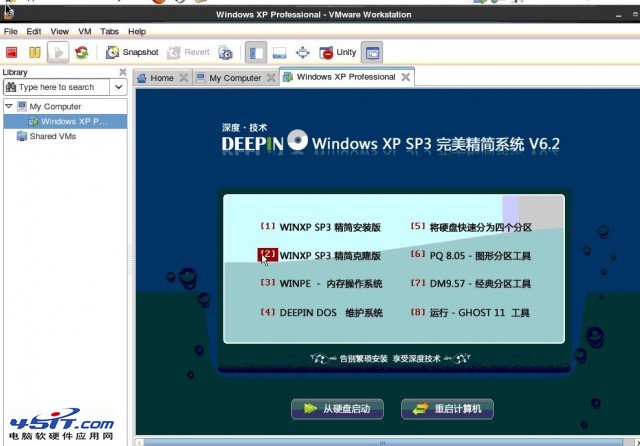640x446 pixels.
Task: Click the 重启计算机 button
Action: 447,409
